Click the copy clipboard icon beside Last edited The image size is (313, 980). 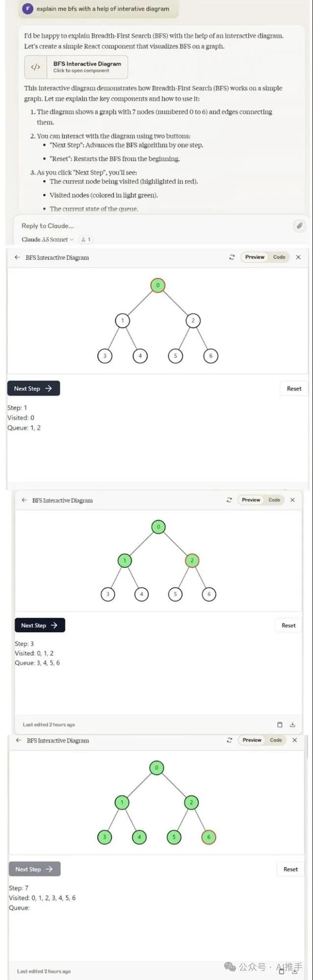pyautogui.click(x=280, y=725)
